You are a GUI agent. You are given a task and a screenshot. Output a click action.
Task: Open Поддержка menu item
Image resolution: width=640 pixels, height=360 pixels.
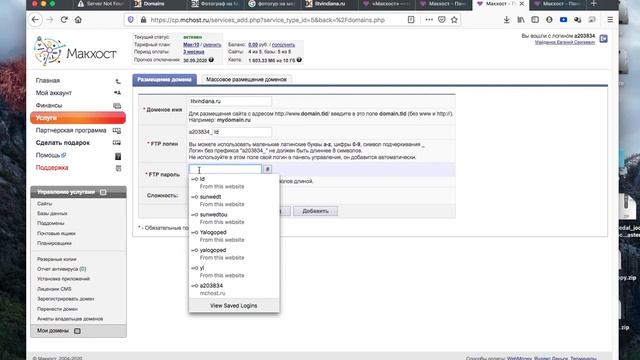52,168
